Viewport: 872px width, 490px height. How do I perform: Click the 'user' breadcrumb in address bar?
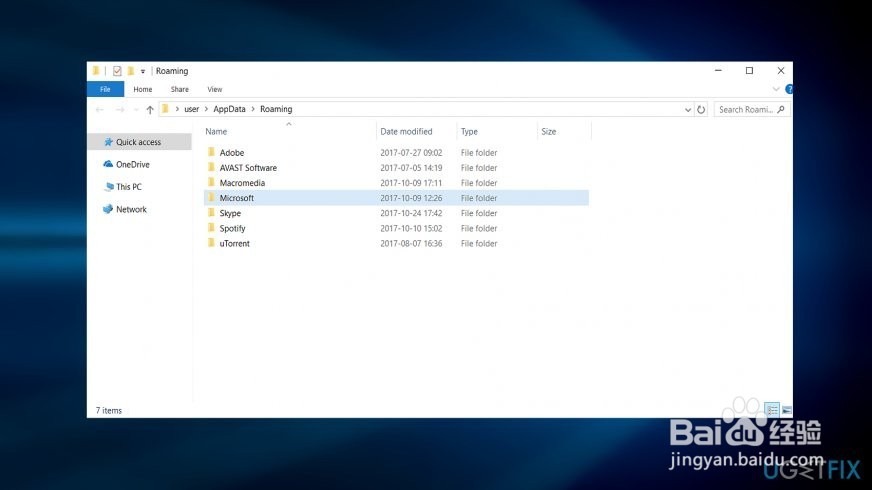click(191, 109)
